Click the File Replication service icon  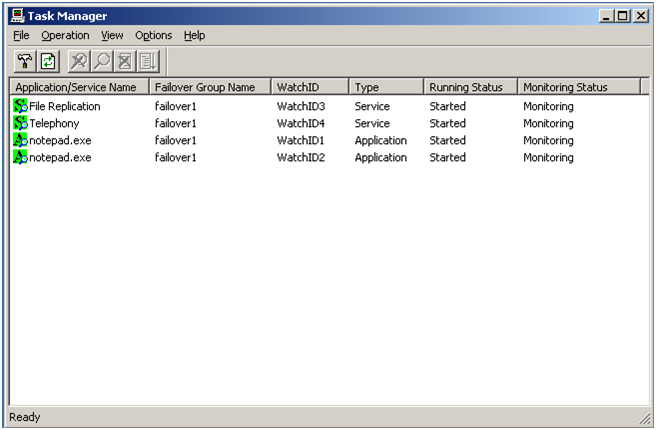(x=20, y=106)
